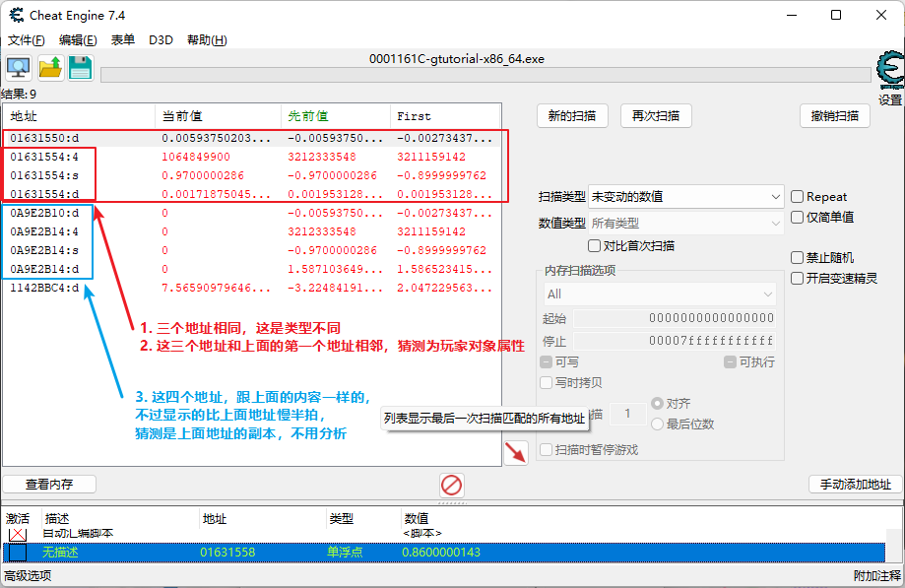
Task: Click the 起始 address input field
Action: coord(675,318)
